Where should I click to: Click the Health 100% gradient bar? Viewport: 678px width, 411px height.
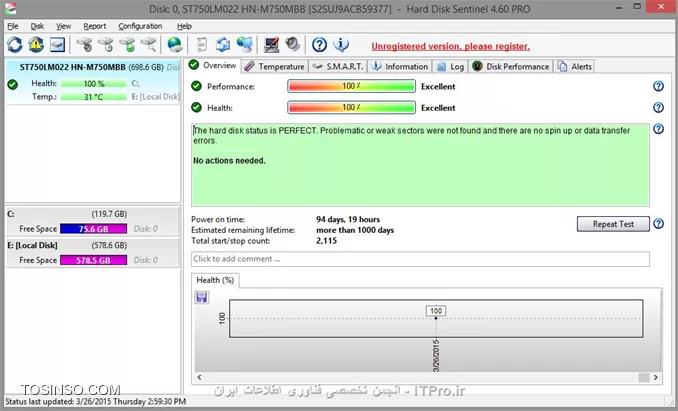[351, 107]
